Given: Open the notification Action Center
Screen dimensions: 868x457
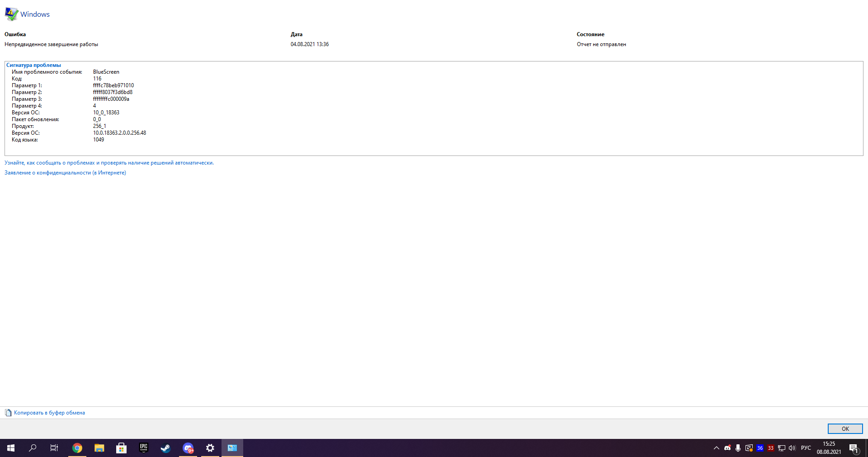Looking at the screenshot, I should (854, 448).
